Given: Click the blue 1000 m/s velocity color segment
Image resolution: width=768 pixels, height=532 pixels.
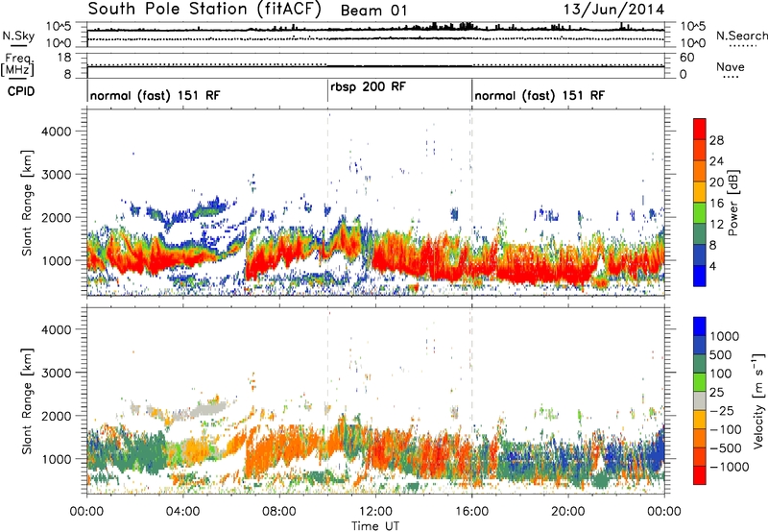Looking at the screenshot, I should click(700, 326).
